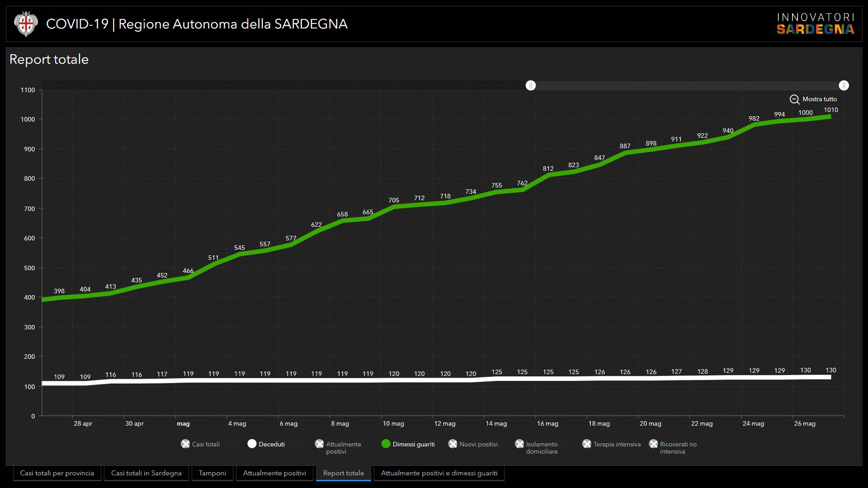
Task: Go to Attualmente positivi e dimessi guariti tab
Action: click(439, 473)
